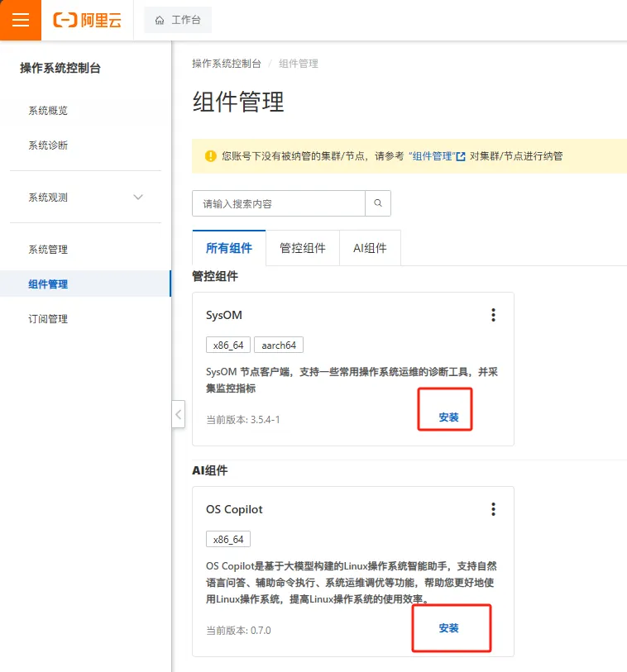Click 组件管理 breadcrumb item
Image resolution: width=627 pixels, height=672 pixels.
(299, 64)
